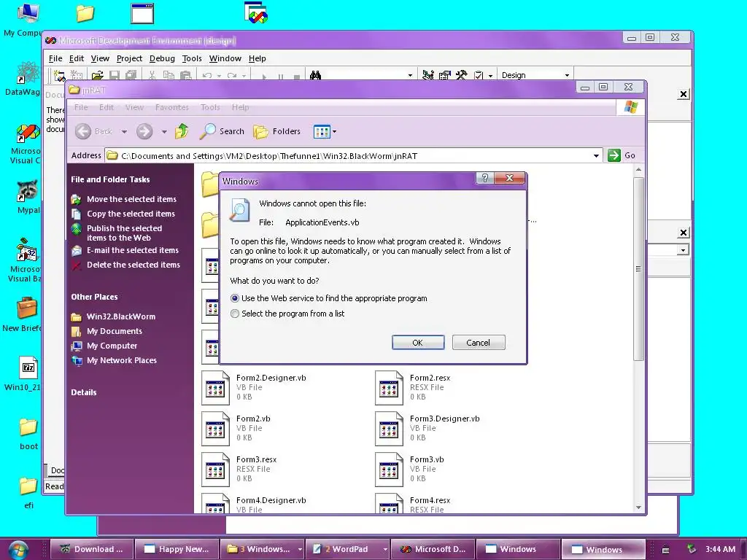Screen dimensions: 747x560
Task: Click the Form3.vb file icon
Action: 389,470
